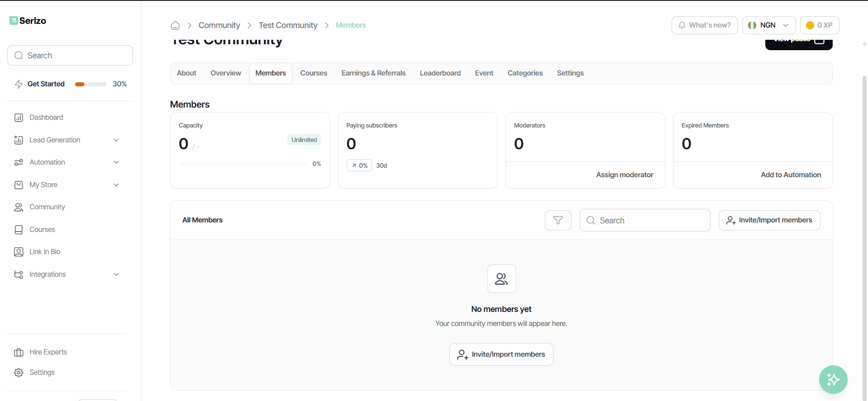Open the What's new button
Screen dimensions: 868x401
(705, 25)
